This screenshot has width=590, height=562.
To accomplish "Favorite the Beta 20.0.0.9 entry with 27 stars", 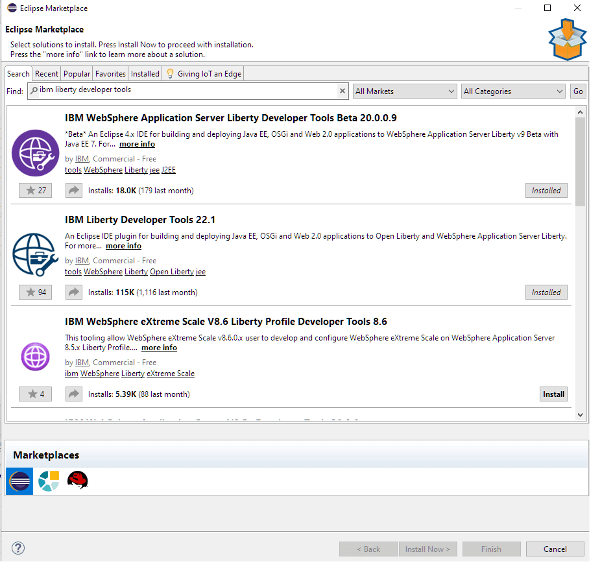I will [35, 190].
